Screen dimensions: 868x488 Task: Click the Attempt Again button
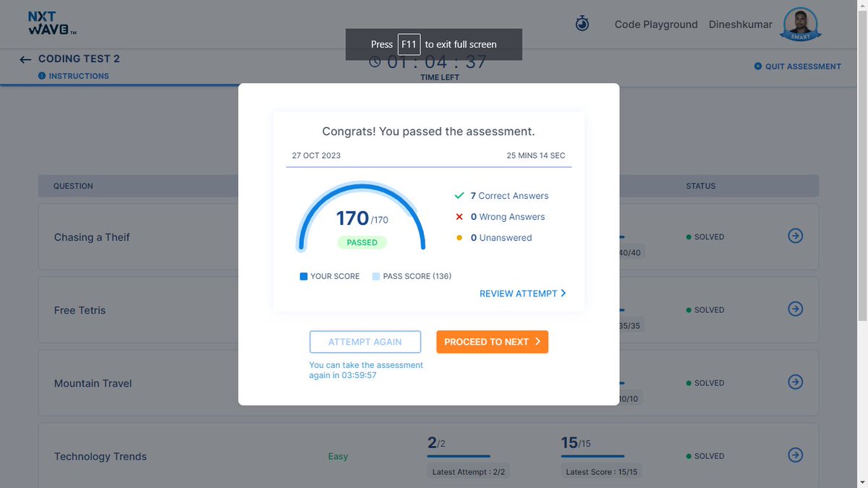click(365, 342)
